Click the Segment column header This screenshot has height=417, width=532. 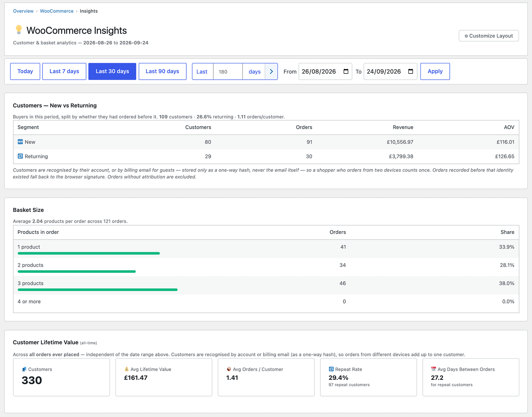coord(28,127)
